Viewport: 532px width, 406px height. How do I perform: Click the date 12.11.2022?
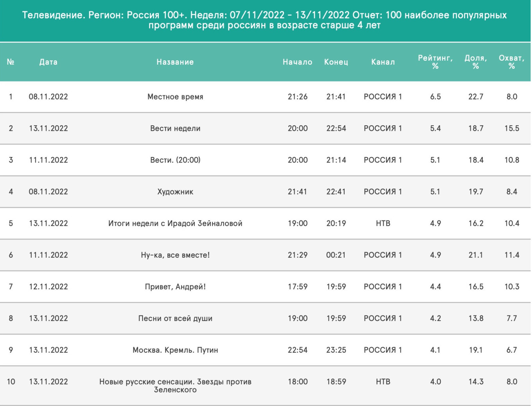[x=49, y=287]
